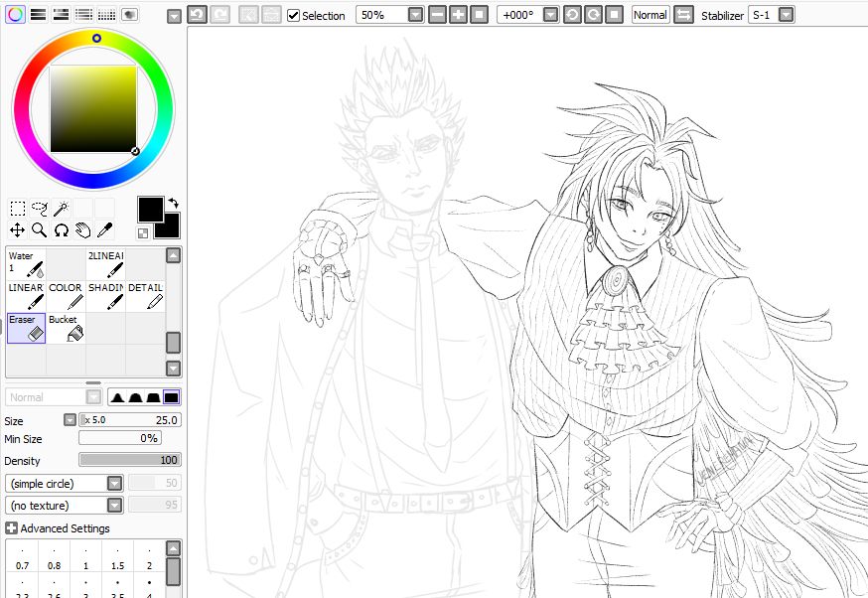
Task: Click the brush tray scroll-down arrow
Action: tap(173, 369)
